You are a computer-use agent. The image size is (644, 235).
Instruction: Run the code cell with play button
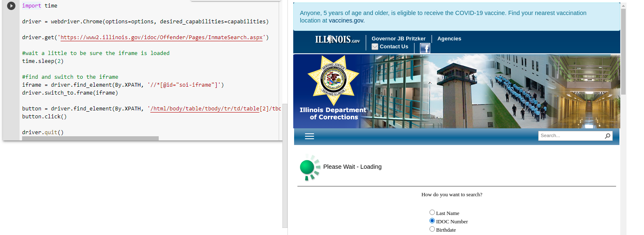point(11,6)
